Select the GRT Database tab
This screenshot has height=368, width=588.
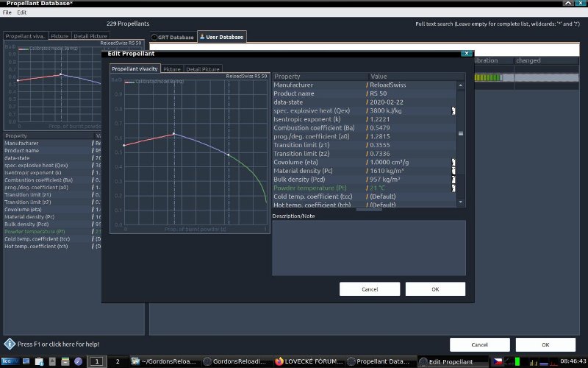[x=173, y=37]
